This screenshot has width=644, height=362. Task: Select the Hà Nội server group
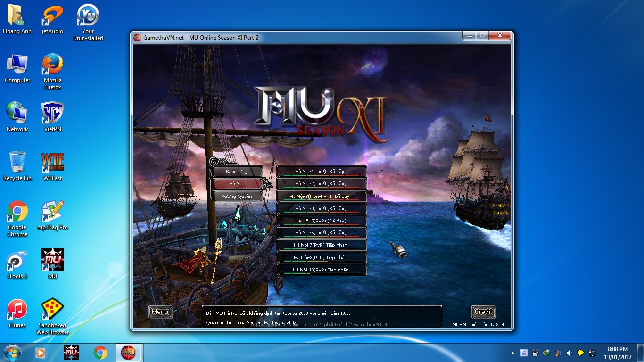pos(237,184)
